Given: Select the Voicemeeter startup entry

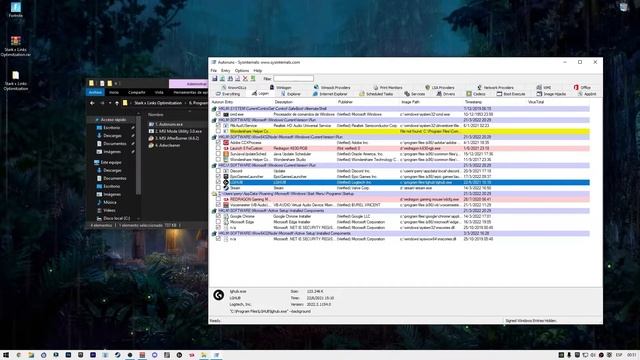Looking at the screenshot, I should 400,205.
